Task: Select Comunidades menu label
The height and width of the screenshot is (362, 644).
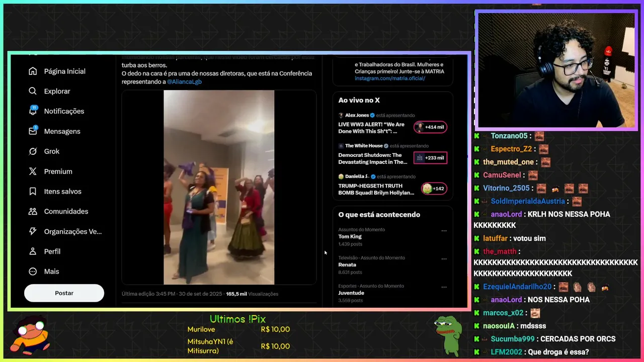Action: point(66,211)
